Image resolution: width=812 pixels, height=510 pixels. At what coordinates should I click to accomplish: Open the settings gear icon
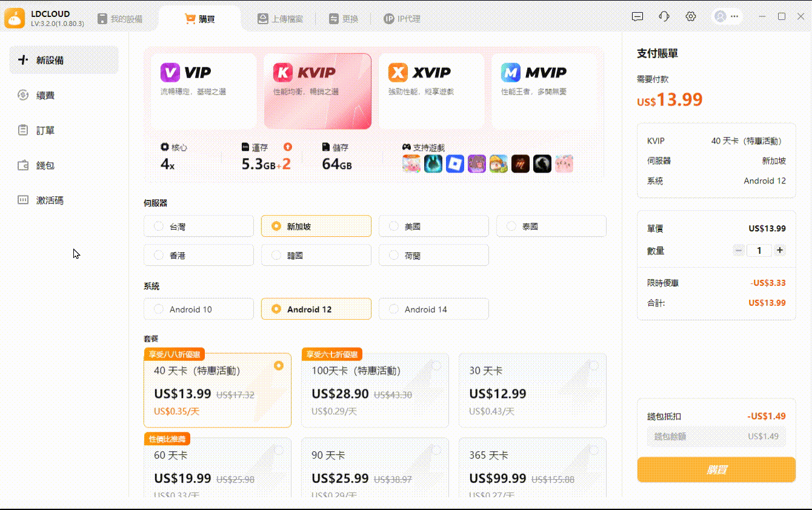point(691,17)
